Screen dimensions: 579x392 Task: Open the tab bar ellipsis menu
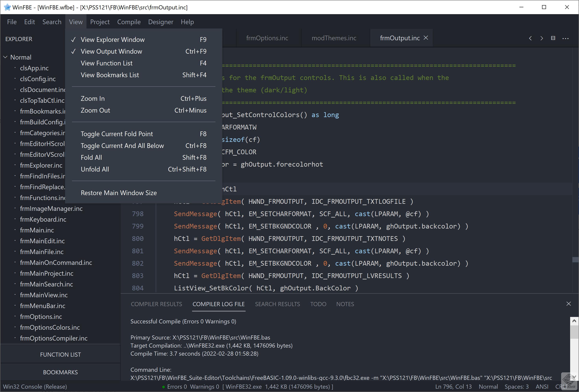[x=565, y=38]
